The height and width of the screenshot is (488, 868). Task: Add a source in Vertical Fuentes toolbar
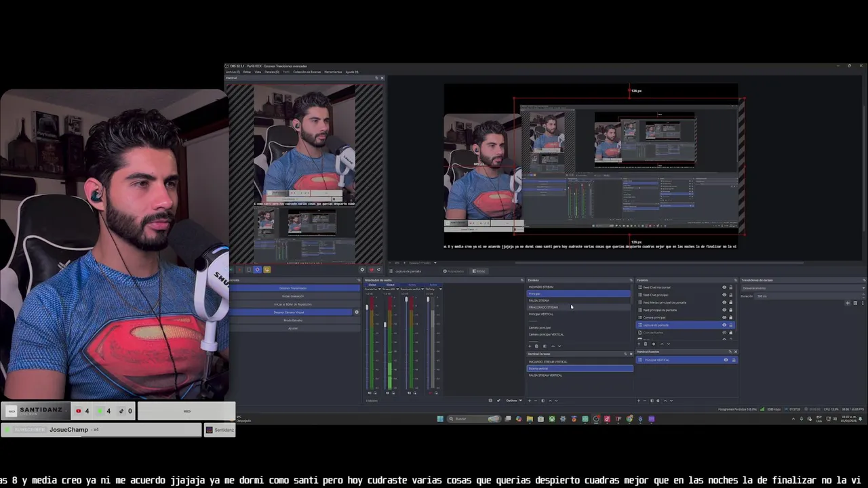639,401
